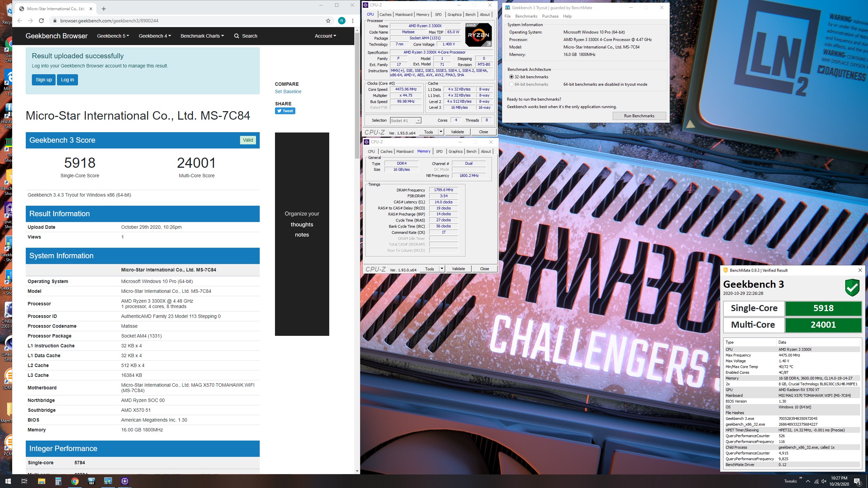Click Geekbench Browser brand link
Image resolution: width=868 pixels, height=488 pixels.
[57, 36]
